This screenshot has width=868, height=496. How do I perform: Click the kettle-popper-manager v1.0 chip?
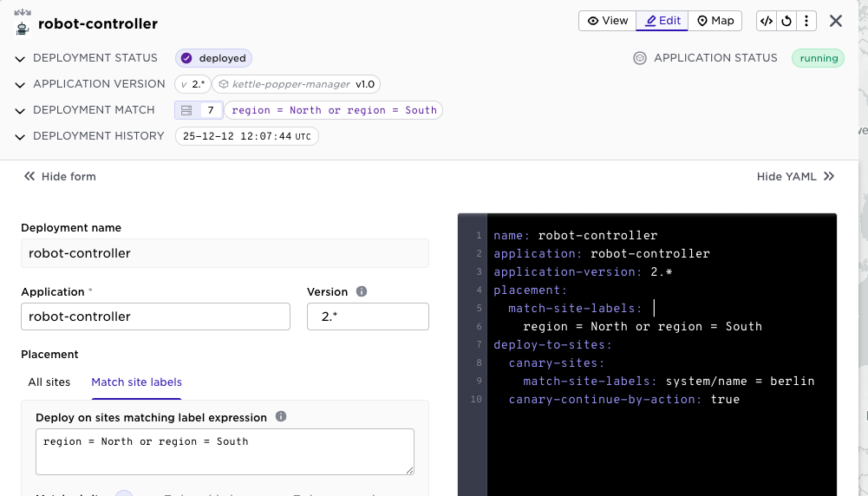tap(297, 84)
